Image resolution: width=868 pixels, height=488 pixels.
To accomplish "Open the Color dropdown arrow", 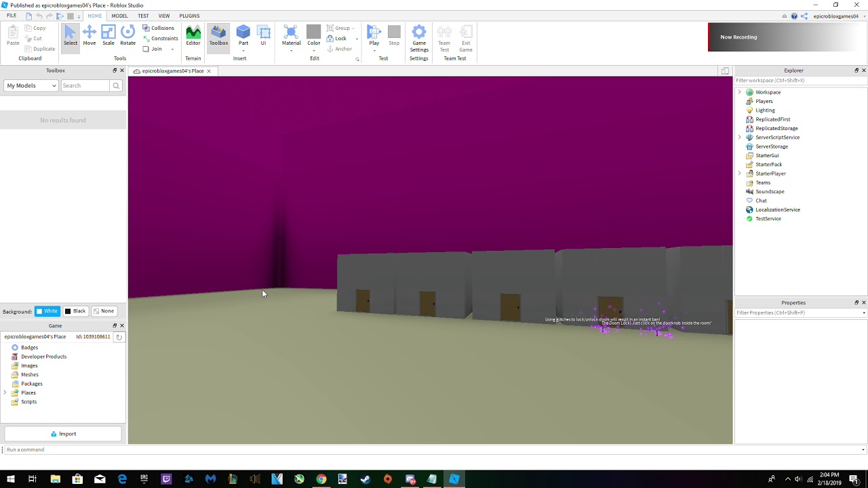I will (x=313, y=51).
